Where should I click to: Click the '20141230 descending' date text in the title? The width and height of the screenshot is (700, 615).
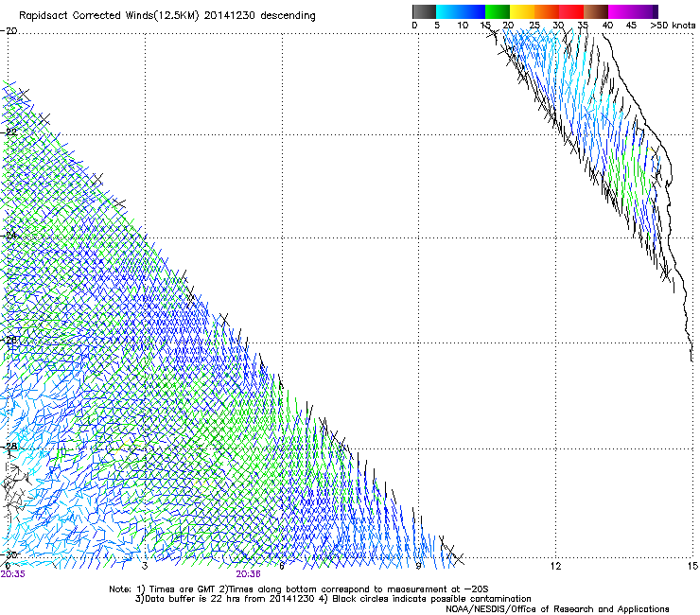(x=259, y=16)
